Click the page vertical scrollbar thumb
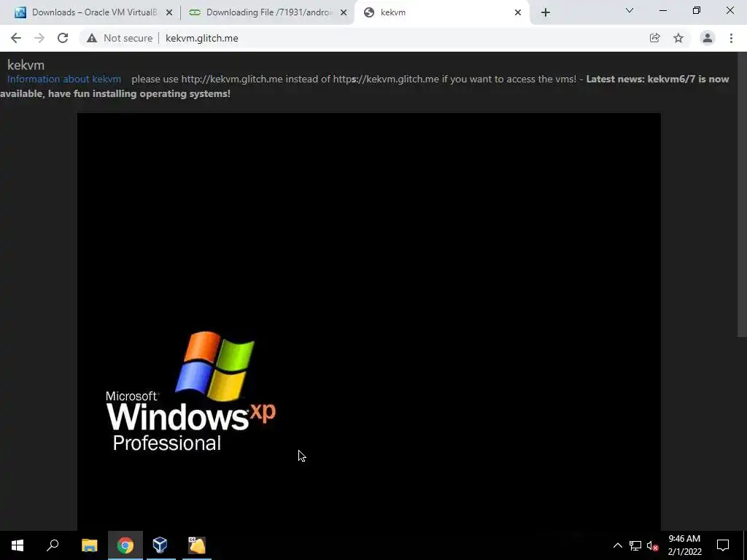The height and width of the screenshot is (560, 747). (x=742, y=195)
